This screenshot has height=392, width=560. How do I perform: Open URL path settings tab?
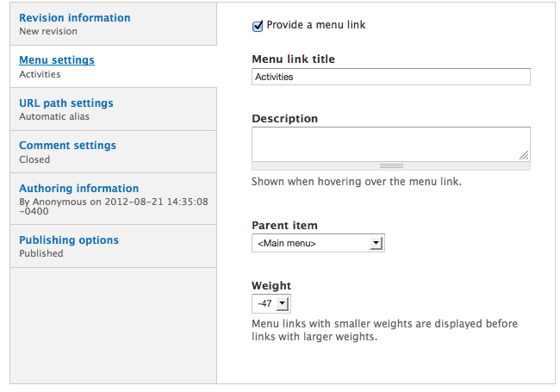(x=113, y=109)
